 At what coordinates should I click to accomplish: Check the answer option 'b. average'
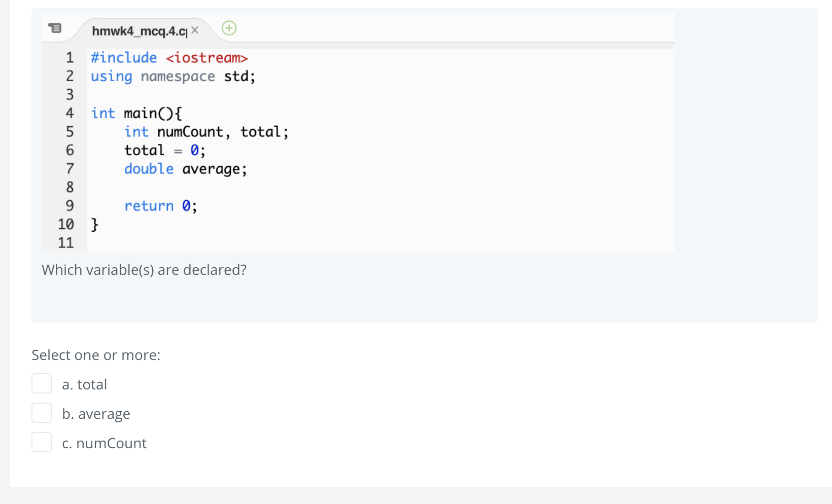pos(42,413)
